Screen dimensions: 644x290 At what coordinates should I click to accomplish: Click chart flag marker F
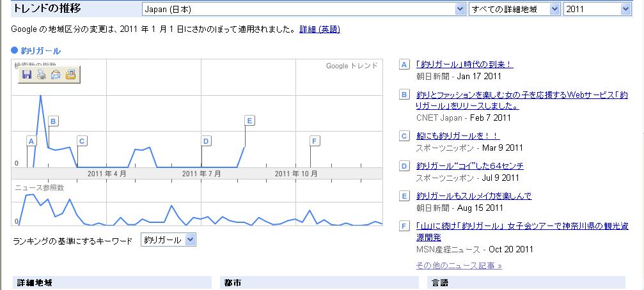click(315, 141)
